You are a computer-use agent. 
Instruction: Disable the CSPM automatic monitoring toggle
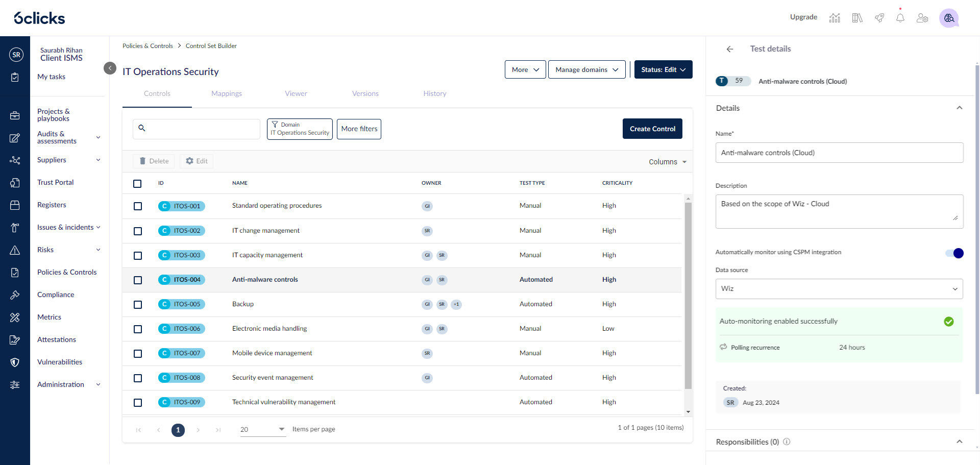(954, 253)
